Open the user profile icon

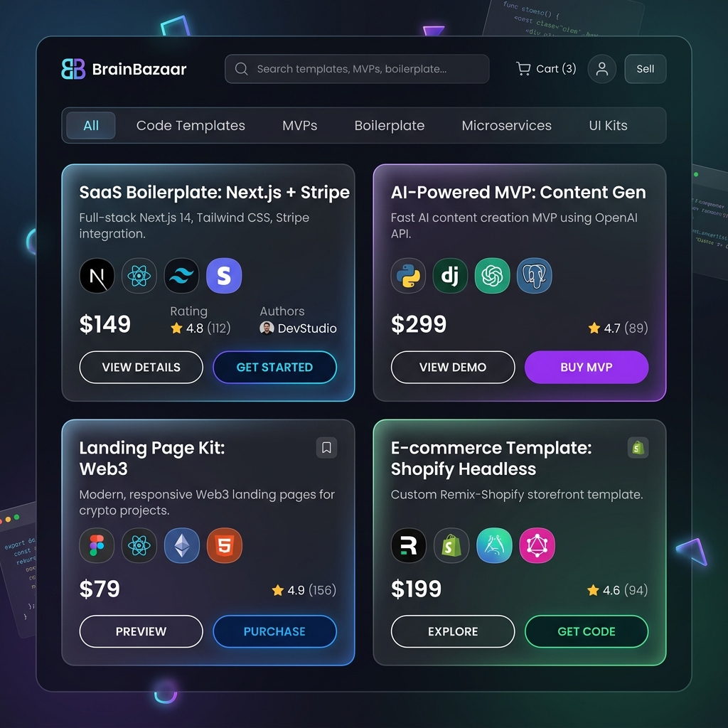pyautogui.click(x=601, y=69)
